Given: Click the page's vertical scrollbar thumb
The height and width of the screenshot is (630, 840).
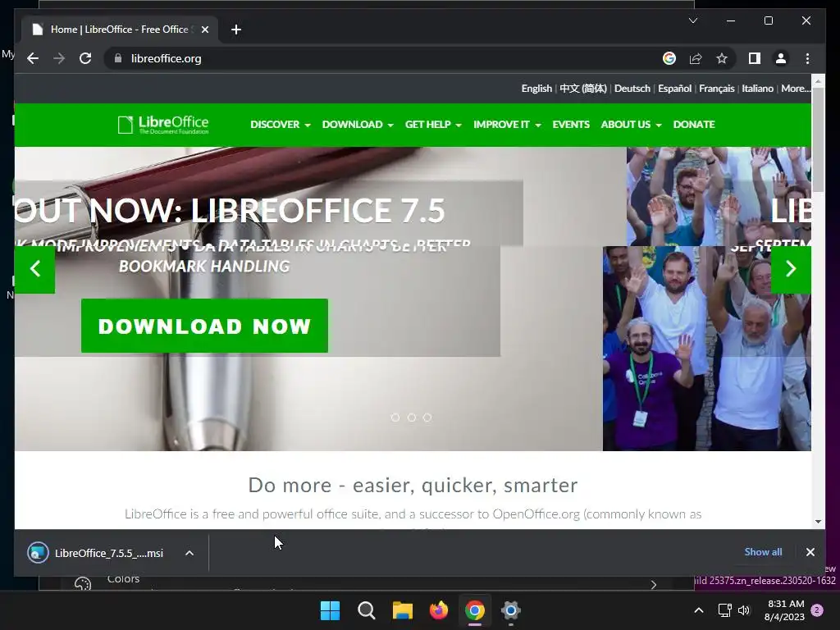Looking at the screenshot, I should (818, 140).
